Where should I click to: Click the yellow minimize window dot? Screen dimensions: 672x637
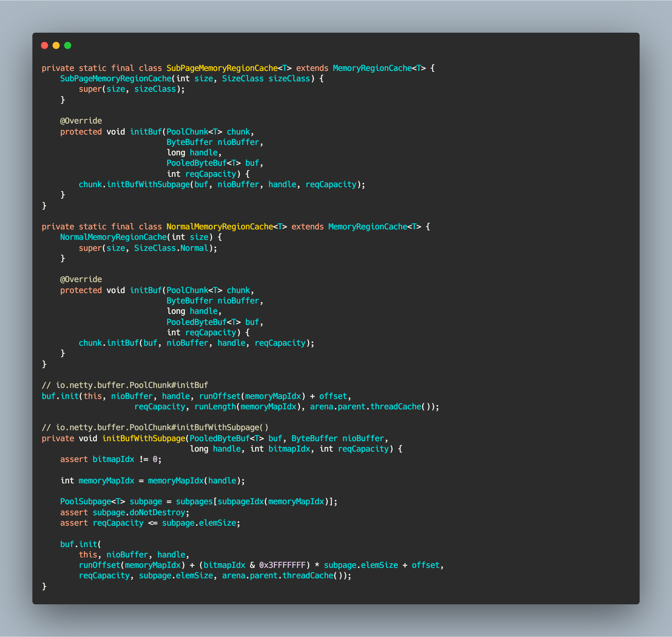pos(56,45)
